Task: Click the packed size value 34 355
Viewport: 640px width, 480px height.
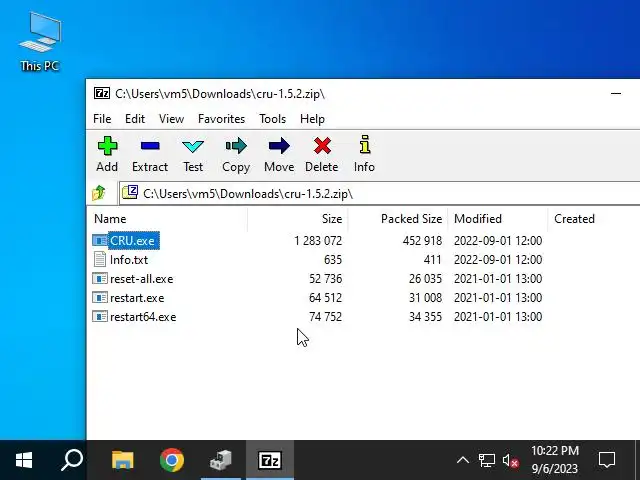Action: click(425, 317)
